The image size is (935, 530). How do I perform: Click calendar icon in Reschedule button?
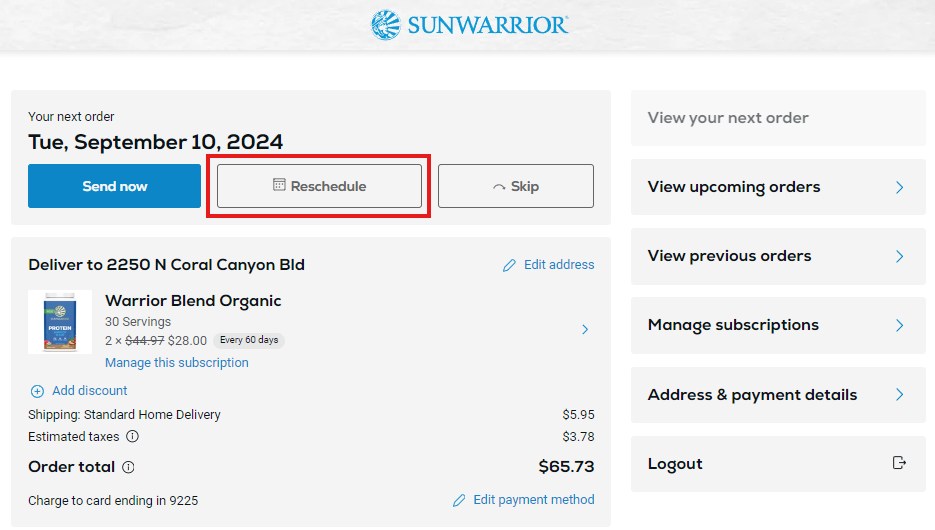(x=280, y=186)
